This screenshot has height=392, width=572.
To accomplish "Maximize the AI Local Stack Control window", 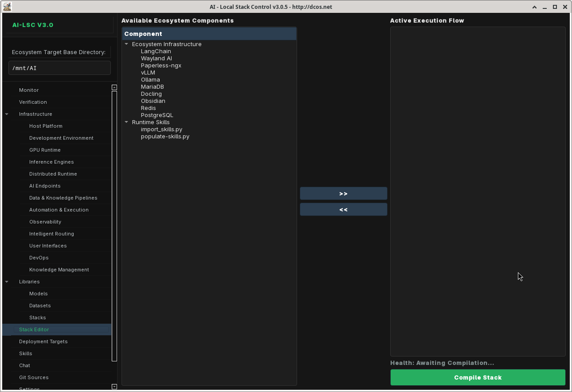I will tap(555, 7).
